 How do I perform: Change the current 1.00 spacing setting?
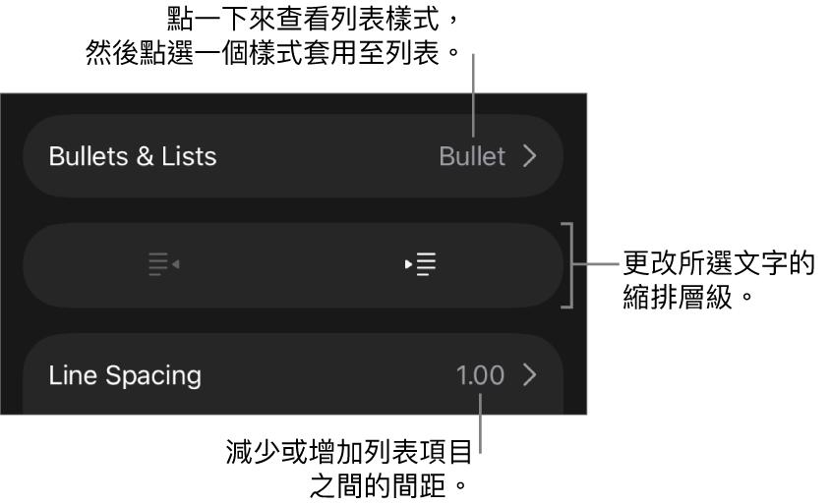(480, 375)
